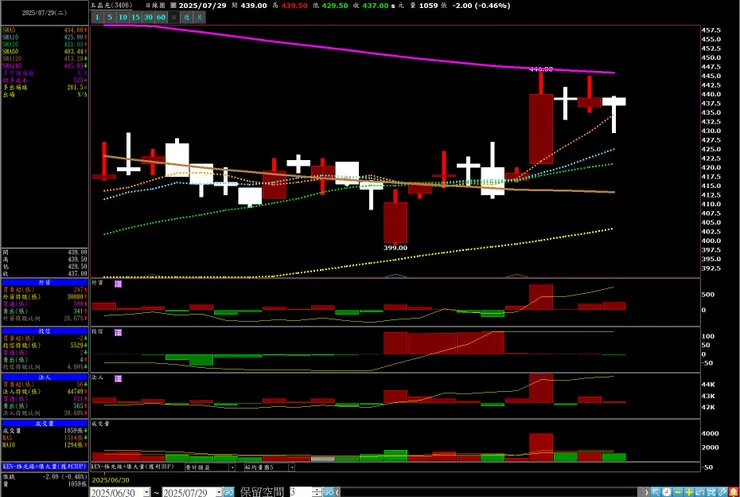Click the undo/return arrow icon

click(x=700, y=492)
